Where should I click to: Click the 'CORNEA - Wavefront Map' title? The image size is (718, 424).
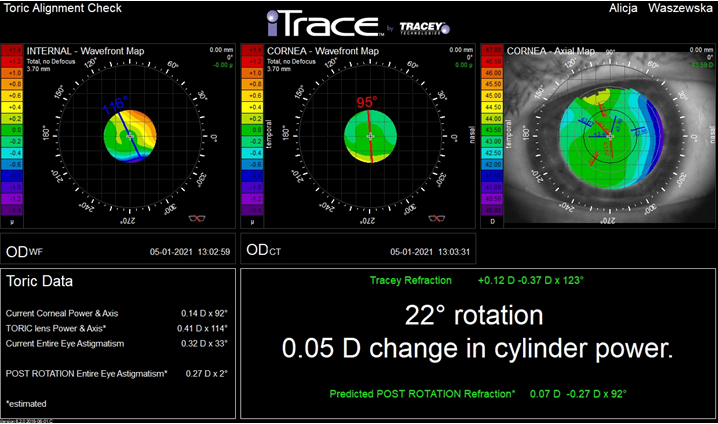323,51
